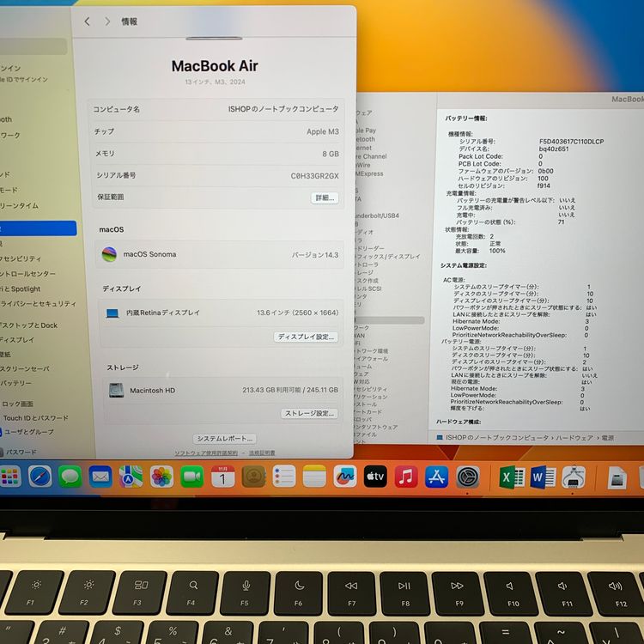Select Touch ID とパスワード in the settings sidebar
Viewport: 644px width, 644px height.
36,418
